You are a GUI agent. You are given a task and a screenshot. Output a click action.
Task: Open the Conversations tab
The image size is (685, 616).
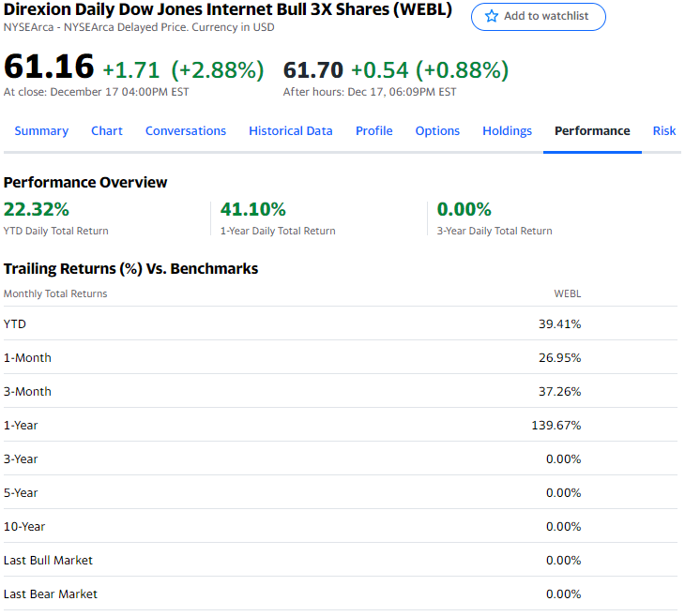[x=186, y=131]
